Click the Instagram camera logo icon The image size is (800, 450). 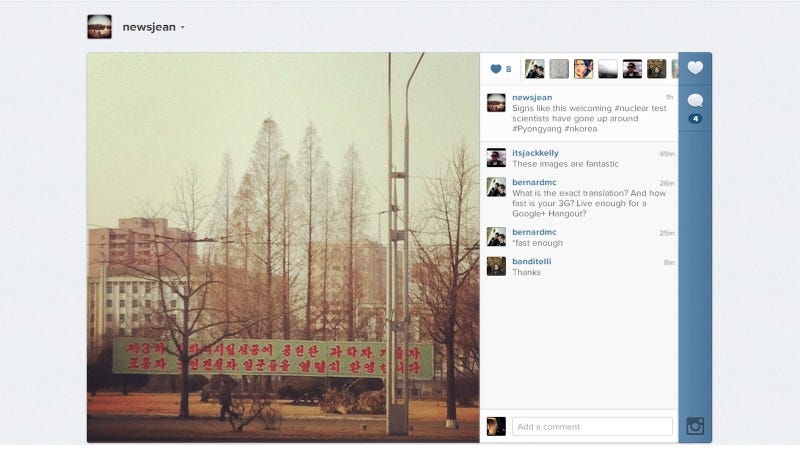click(695, 426)
